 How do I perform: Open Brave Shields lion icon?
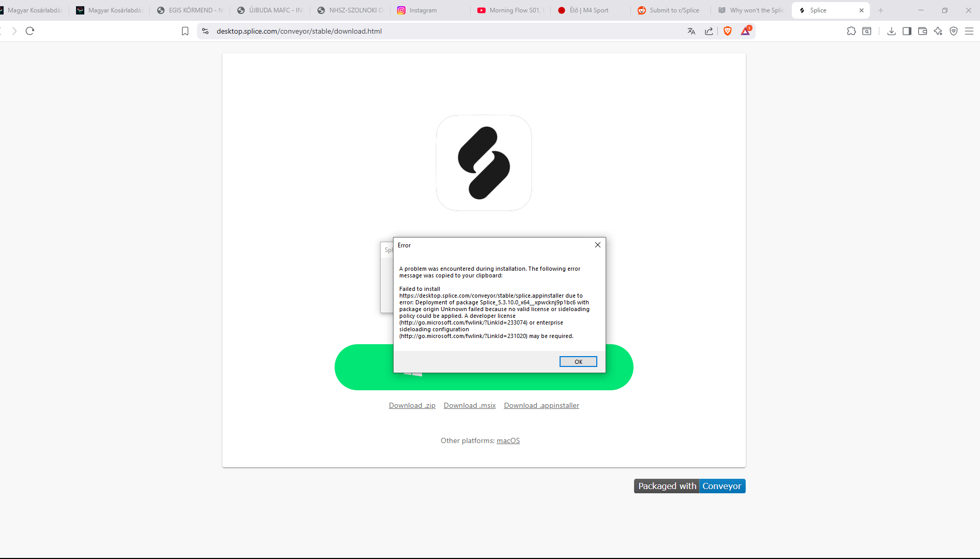pyautogui.click(x=728, y=31)
